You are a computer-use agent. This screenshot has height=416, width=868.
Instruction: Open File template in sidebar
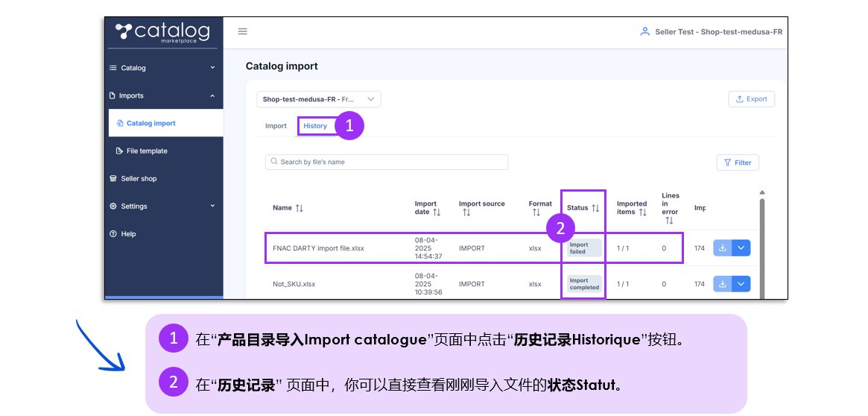pos(147,151)
